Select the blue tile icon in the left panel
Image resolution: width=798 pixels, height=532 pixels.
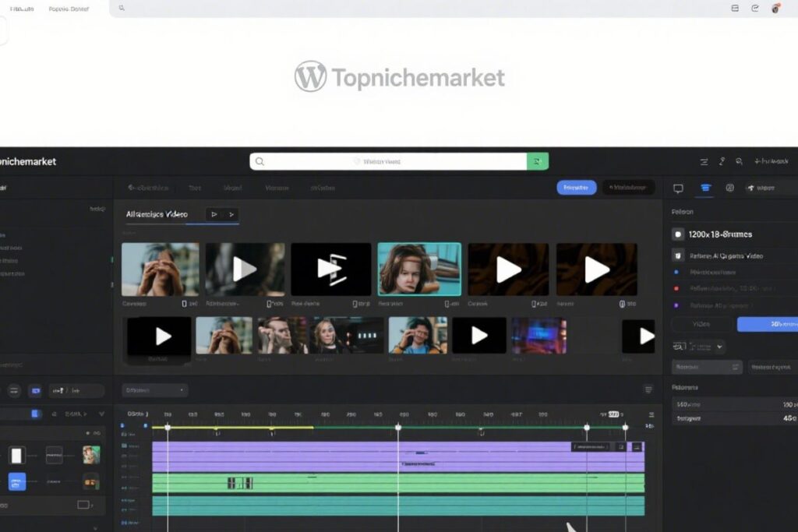pos(17,481)
